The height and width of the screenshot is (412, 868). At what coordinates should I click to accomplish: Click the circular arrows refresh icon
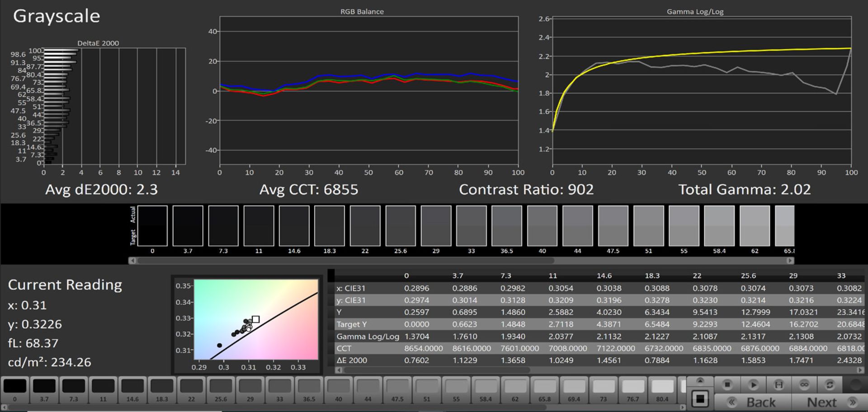coord(830,384)
